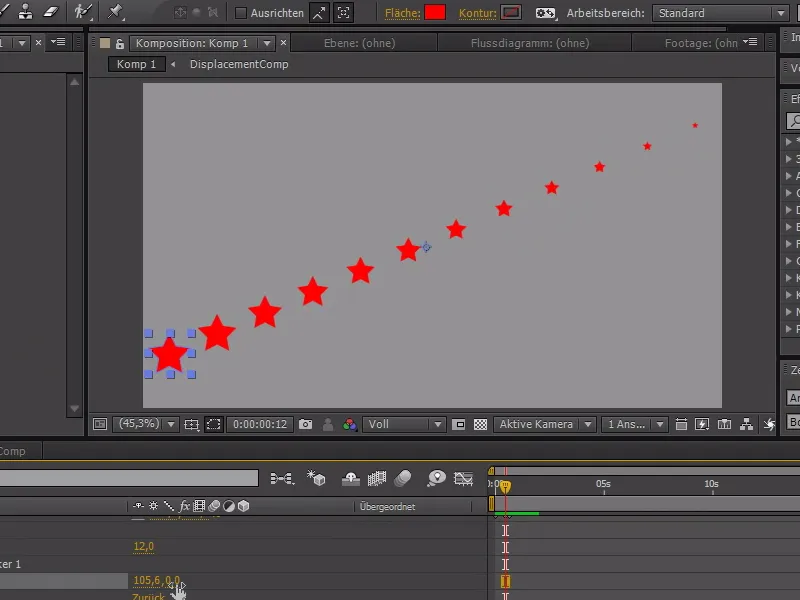Toggle always preview this view
800x600 pixels.
[x=100, y=424]
